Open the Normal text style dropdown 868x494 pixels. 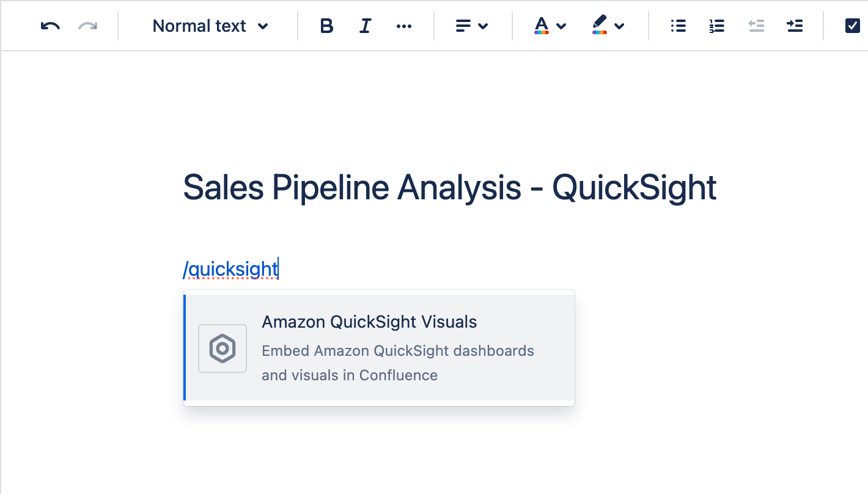pos(210,26)
